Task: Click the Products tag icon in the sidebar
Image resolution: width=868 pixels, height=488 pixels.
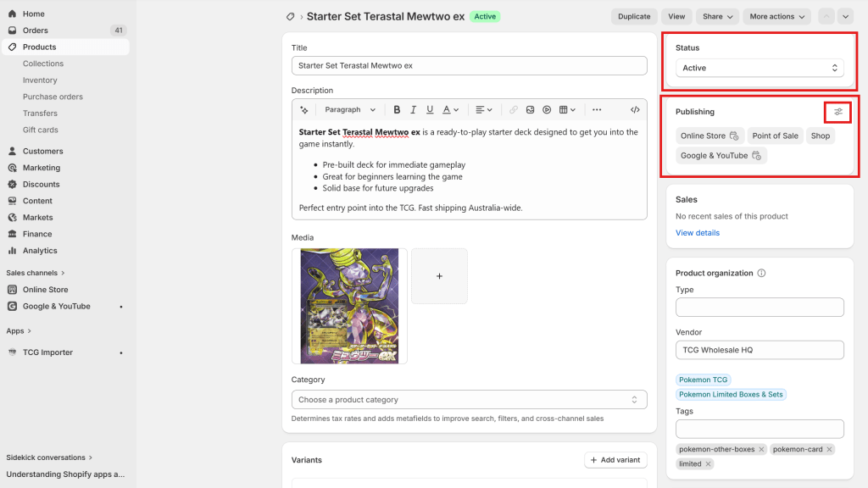Action: point(12,47)
